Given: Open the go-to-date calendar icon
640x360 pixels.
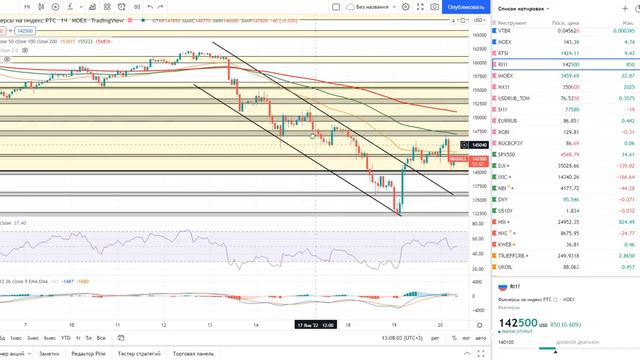Looking at the screenshot, I should point(121,338).
